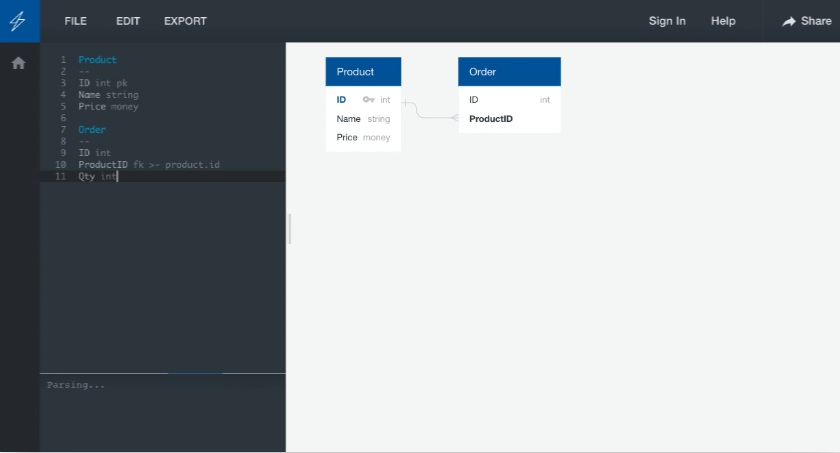This screenshot has height=453, width=840.
Task: Click the Qty int line in editor
Action: point(98,176)
